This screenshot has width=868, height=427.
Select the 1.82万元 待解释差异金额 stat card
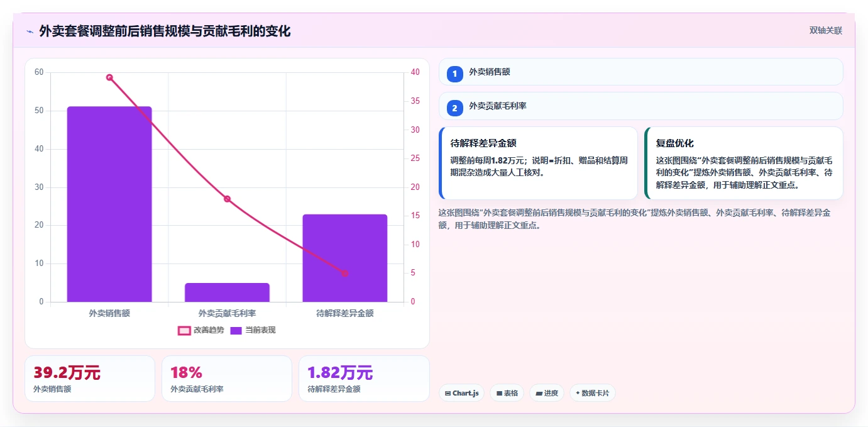pos(364,379)
